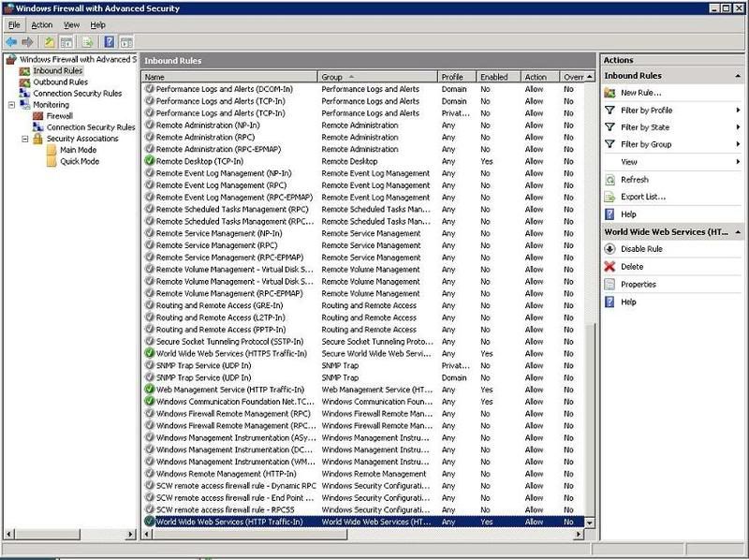Select top-level Connection Security Rules tree node
Viewport: 749px width, 560px height.
pyautogui.click(x=78, y=94)
